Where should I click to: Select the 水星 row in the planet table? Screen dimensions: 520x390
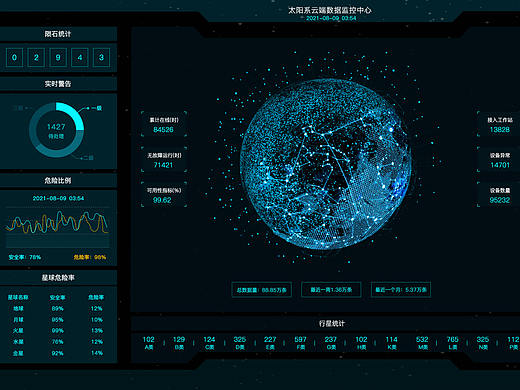point(58,342)
